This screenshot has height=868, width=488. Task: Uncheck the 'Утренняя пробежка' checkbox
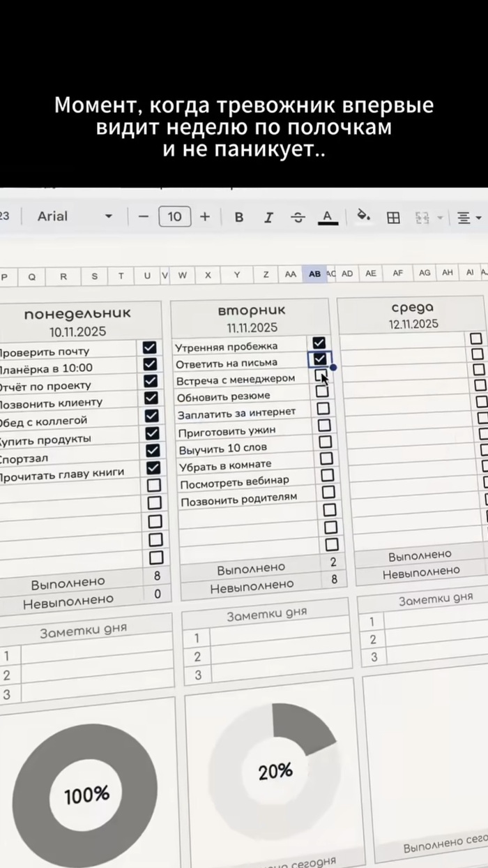click(319, 342)
